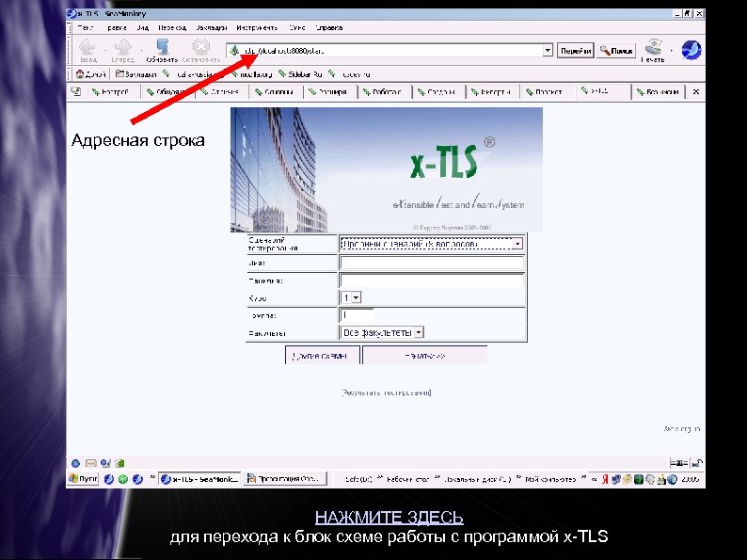Click the Начать >> start button
Viewport: 747px width, 560px height.
tap(425, 356)
